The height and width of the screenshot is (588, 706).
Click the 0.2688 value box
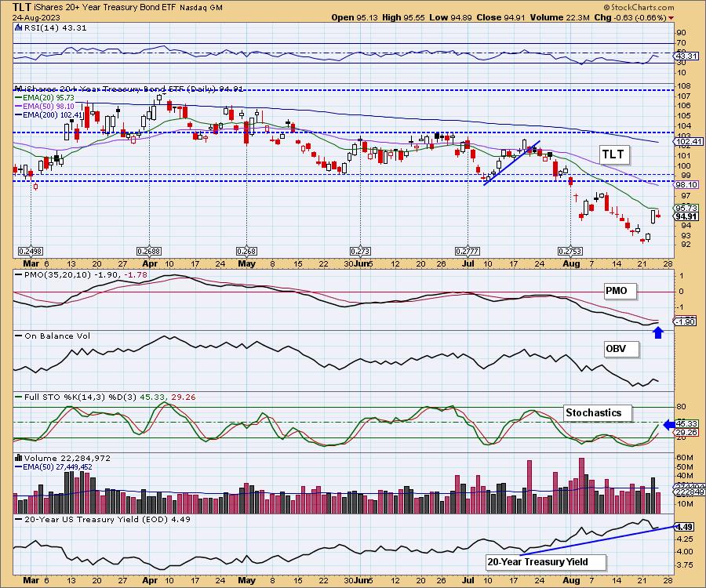point(149,251)
